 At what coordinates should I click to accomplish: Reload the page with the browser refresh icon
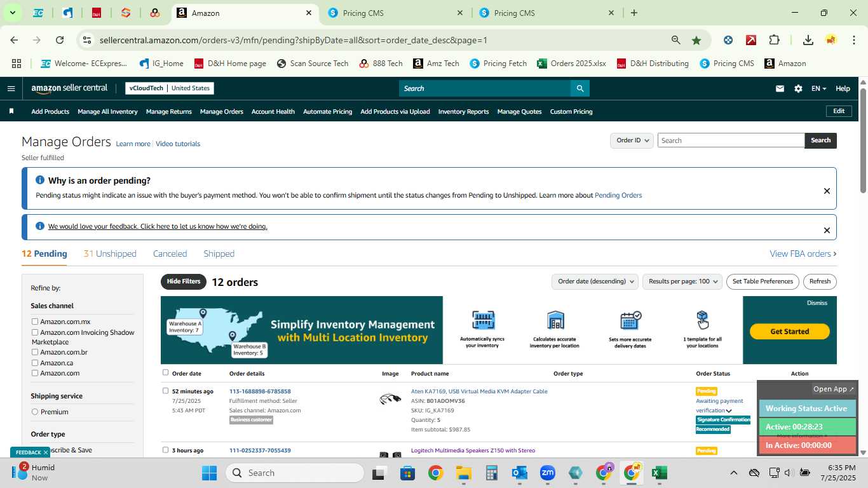point(60,40)
